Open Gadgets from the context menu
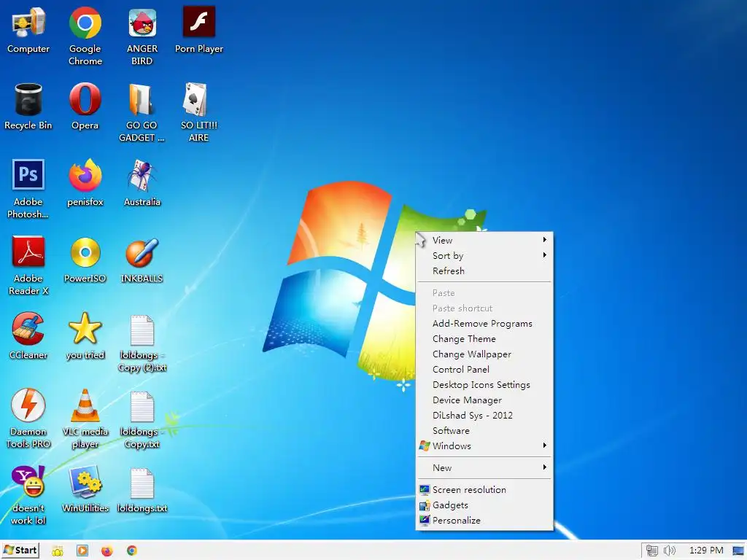This screenshot has width=747, height=560. click(x=484, y=505)
